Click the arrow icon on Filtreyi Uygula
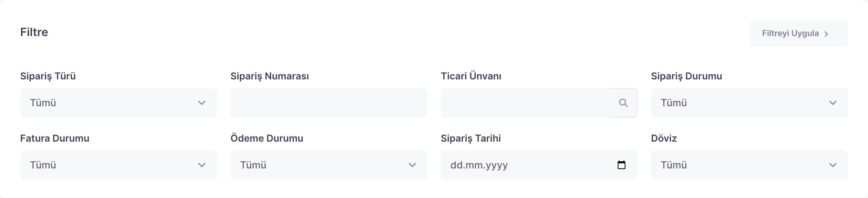Screen dimensions: 868x198 (x=826, y=34)
